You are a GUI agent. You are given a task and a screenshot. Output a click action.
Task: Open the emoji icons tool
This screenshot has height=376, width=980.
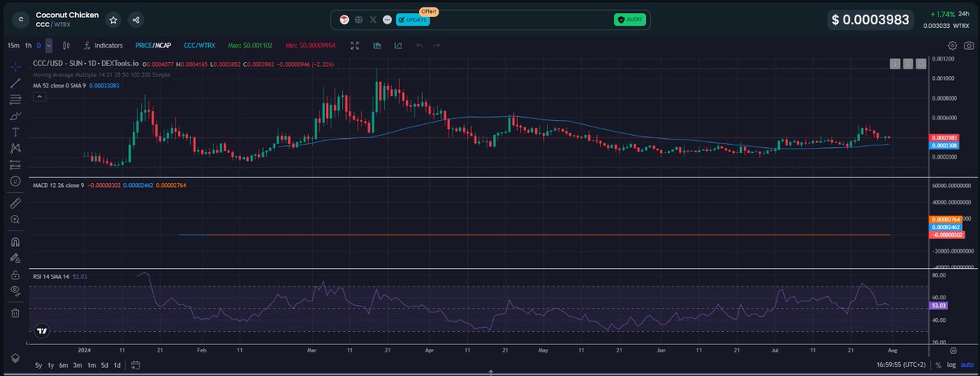point(16,181)
